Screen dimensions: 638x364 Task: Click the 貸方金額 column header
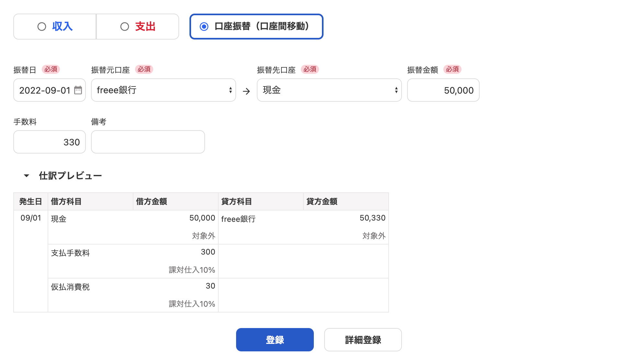[x=346, y=201]
